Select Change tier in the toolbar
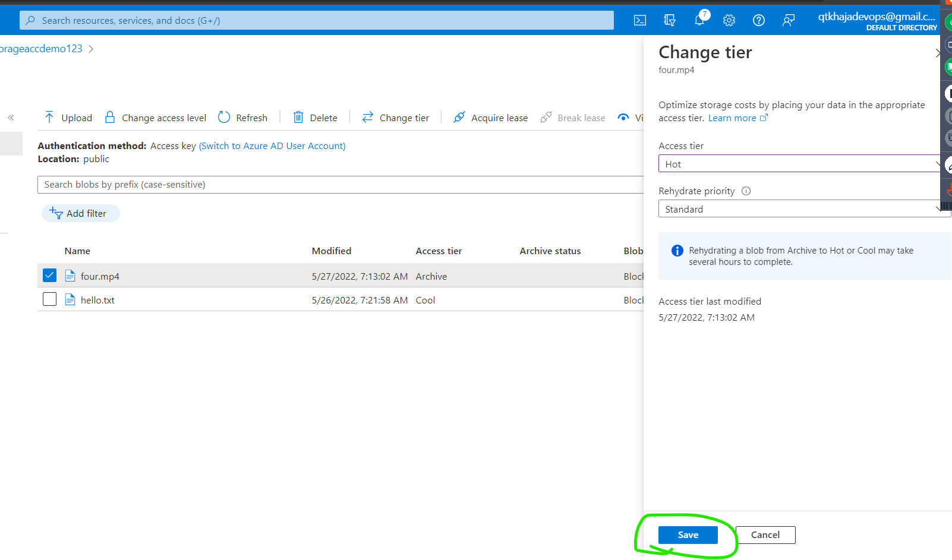952x560 pixels. point(396,117)
